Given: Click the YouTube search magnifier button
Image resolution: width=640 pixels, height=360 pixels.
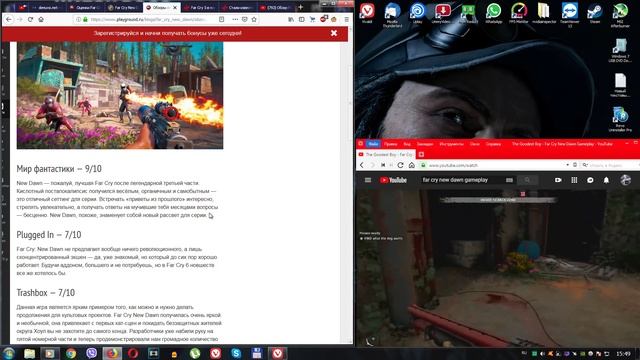Looking at the screenshot, I should pyautogui.click(x=527, y=180).
